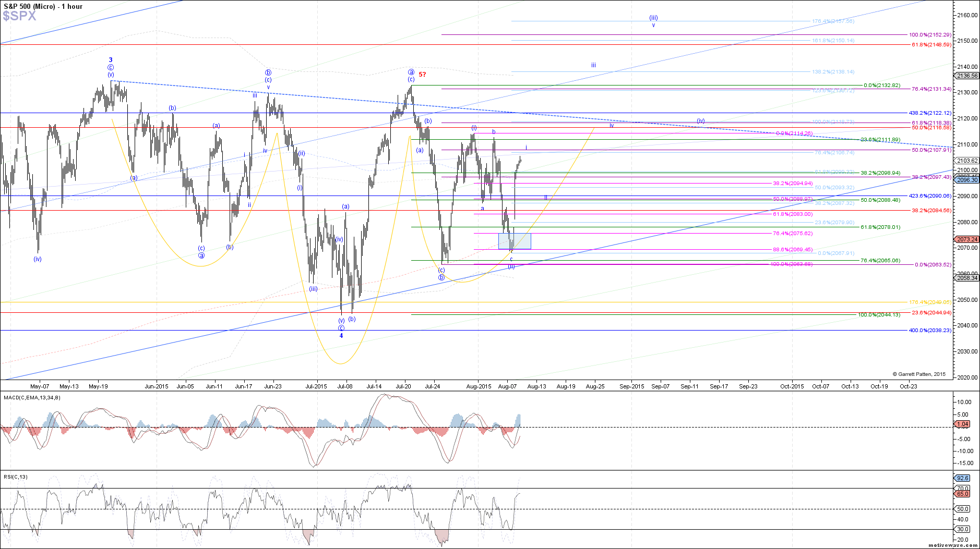Click the "88.6%(2069.45)" magenta Fibonacci label
This screenshot has height=549, width=980.
click(793, 250)
